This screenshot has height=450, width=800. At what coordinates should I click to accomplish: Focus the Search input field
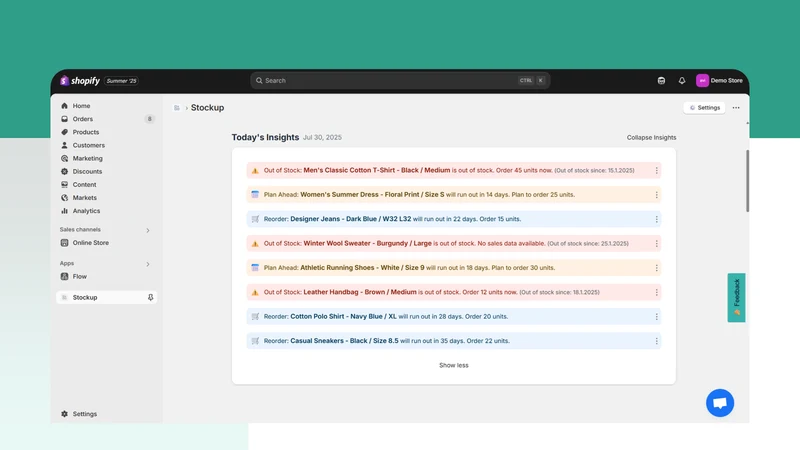click(x=400, y=81)
